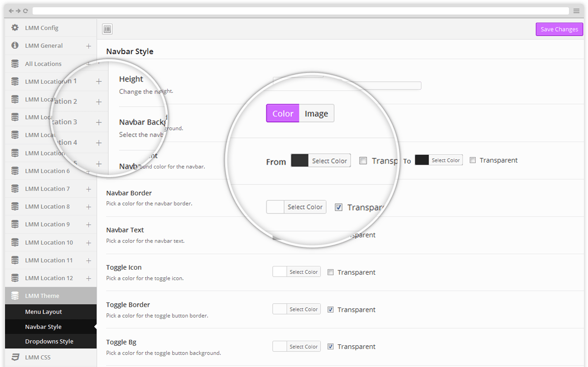Viewport: 588px width, 367px height.
Task: Click the LMM Config gear icon
Action: click(15, 28)
